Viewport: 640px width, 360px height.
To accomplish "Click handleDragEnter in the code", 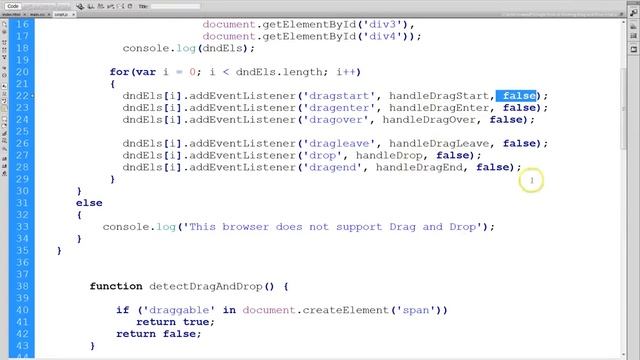I will click(x=439, y=108).
